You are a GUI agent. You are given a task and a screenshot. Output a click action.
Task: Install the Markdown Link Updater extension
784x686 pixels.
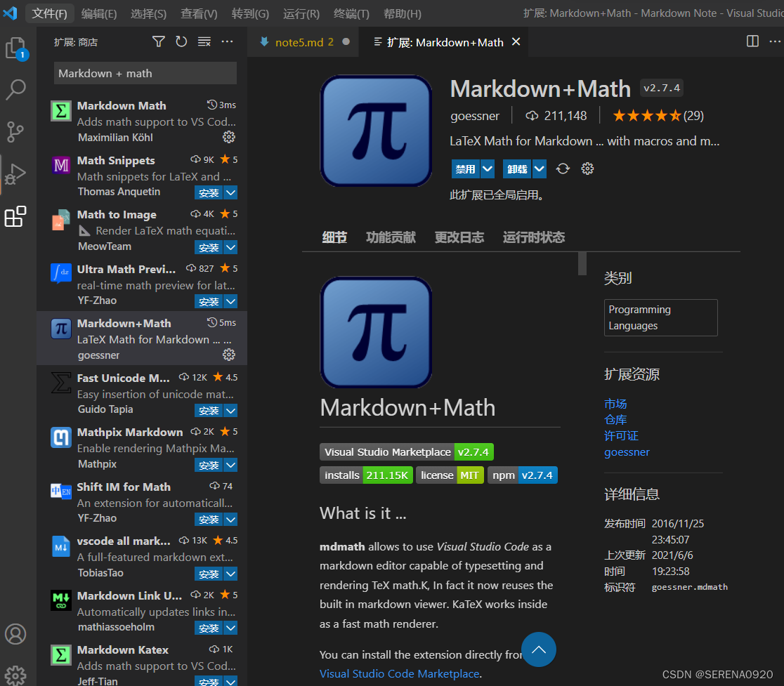click(209, 628)
